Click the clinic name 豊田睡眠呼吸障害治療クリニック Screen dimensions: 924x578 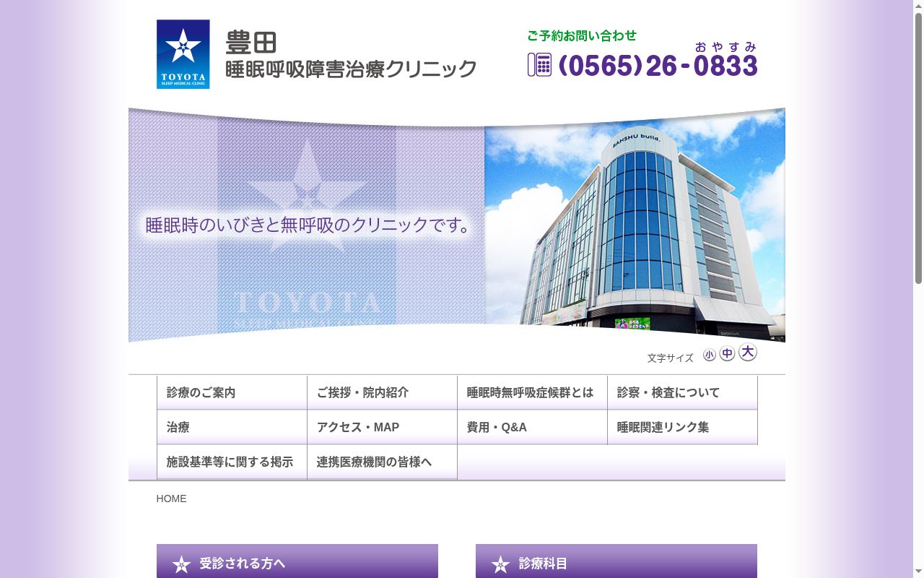pyautogui.click(x=351, y=55)
